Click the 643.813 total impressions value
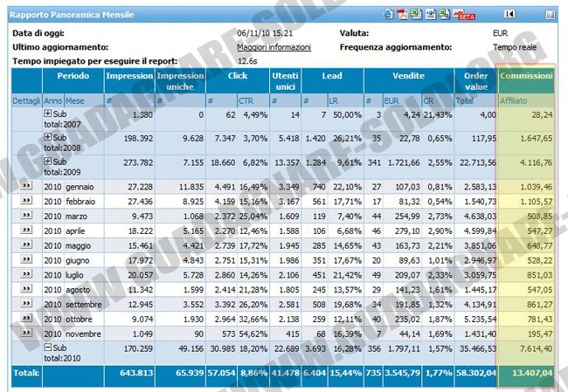The width and height of the screenshot is (568, 392). [136, 373]
